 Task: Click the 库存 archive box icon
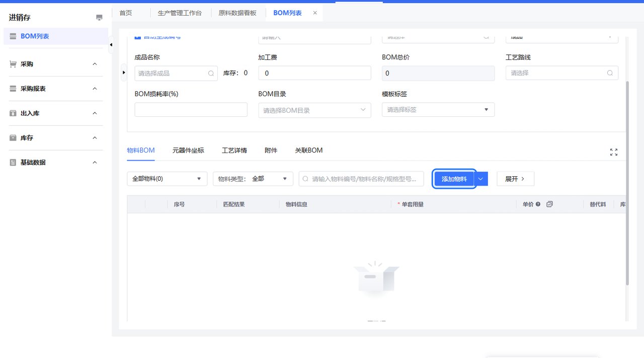tap(13, 138)
